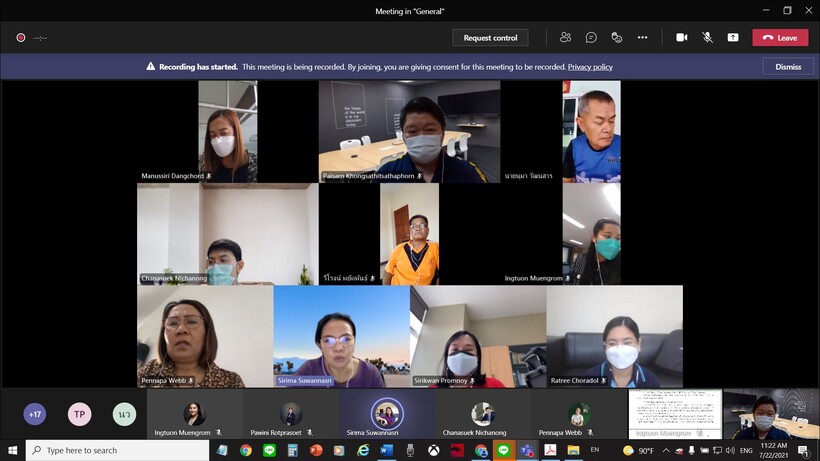Viewport: 820px width, 461px height.
Task: Click the red recording indicator icon
Action: tap(20, 38)
